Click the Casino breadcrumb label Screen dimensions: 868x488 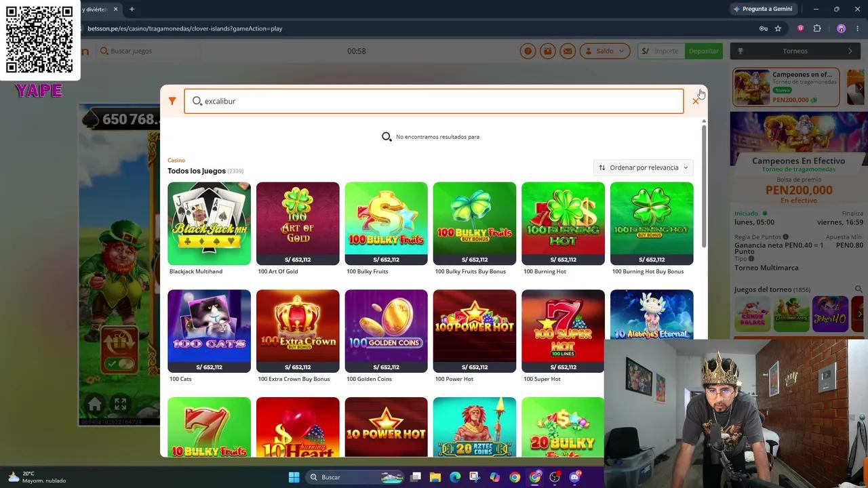click(176, 161)
